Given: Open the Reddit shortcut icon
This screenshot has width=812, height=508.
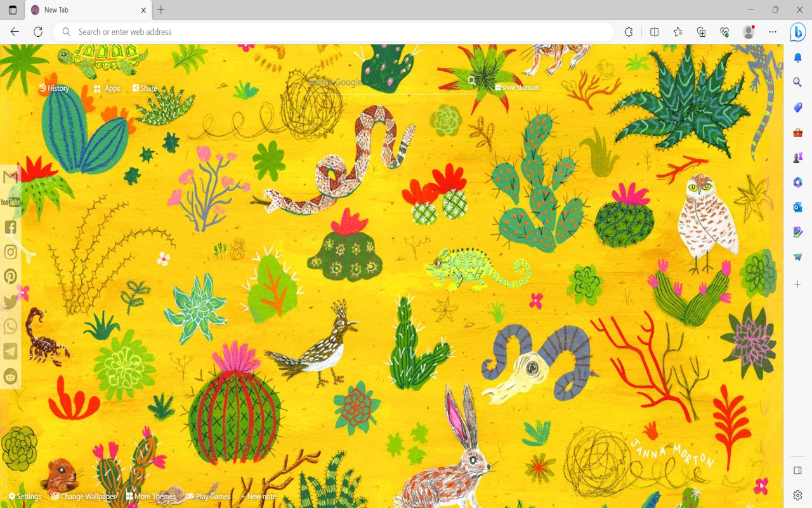Looking at the screenshot, I should 11,376.
